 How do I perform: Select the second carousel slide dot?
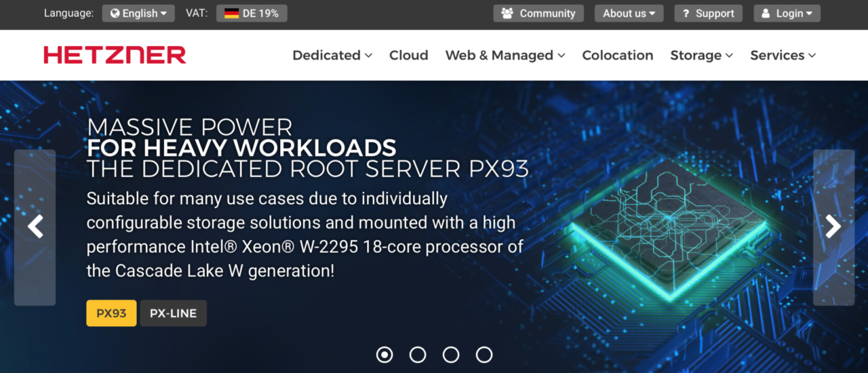(418, 355)
